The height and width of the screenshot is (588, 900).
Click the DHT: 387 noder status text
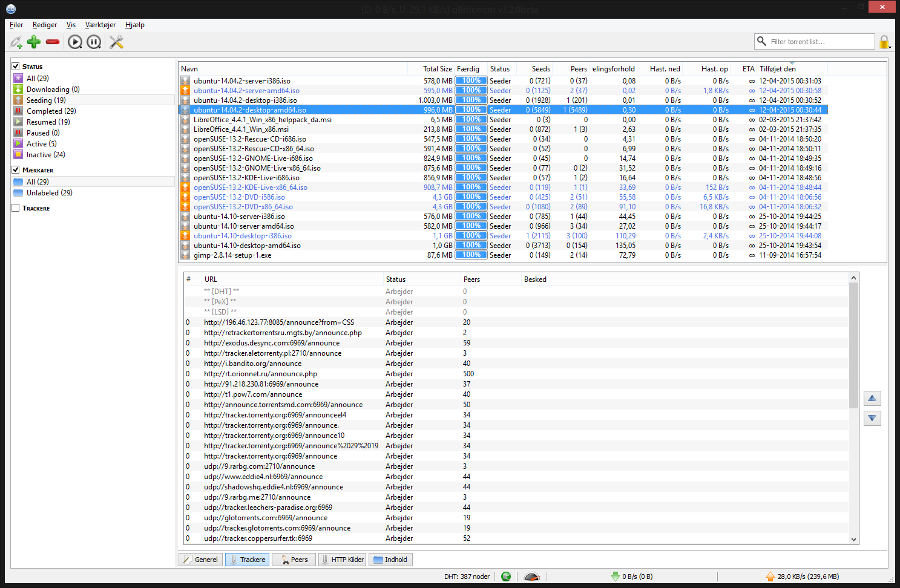[x=467, y=577]
